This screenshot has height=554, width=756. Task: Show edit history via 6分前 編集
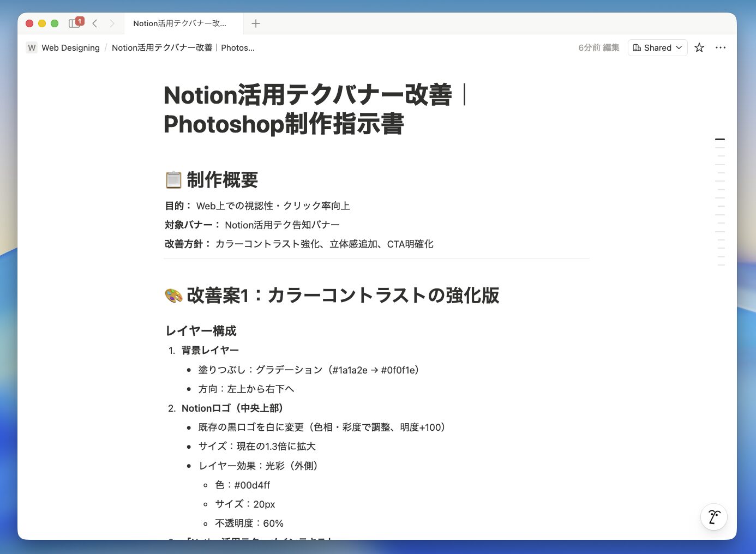tap(598, 47)
